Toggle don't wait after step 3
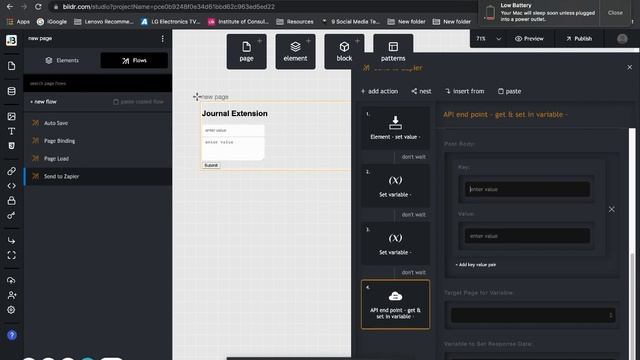 tap(413, 273)
